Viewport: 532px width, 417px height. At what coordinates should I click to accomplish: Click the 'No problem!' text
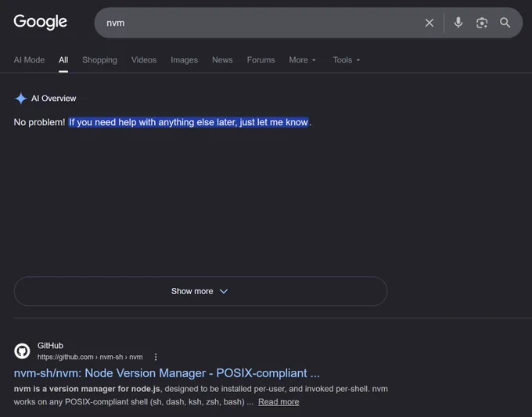click(39, 122)
